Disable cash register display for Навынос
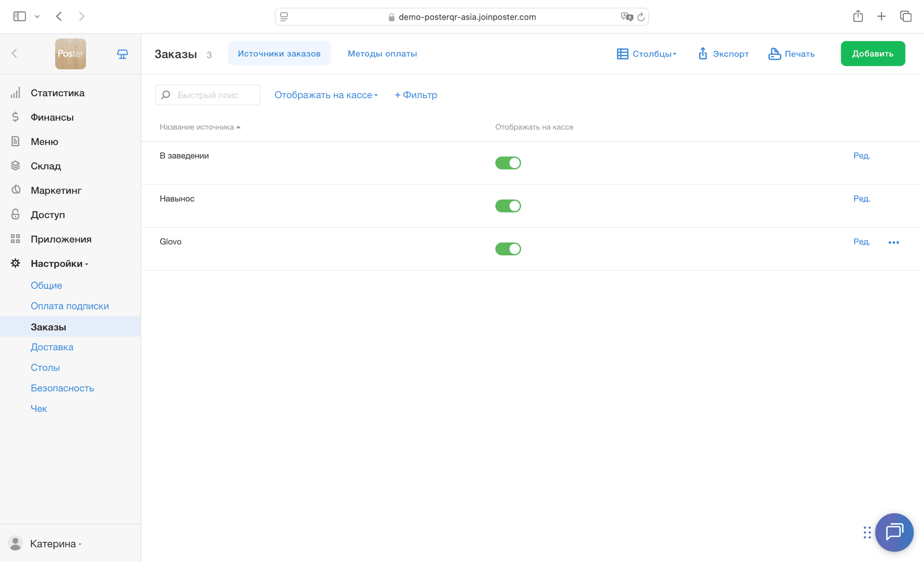This screenshot has height=562, width=924. (x=508, y=206)
